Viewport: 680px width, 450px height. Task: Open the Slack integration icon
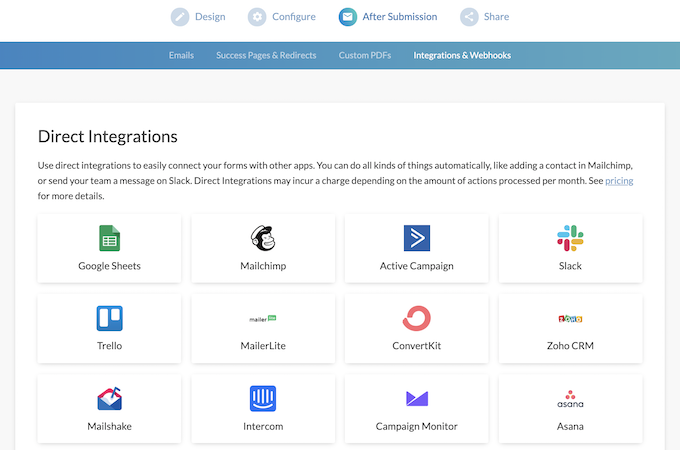click(570, 238)
